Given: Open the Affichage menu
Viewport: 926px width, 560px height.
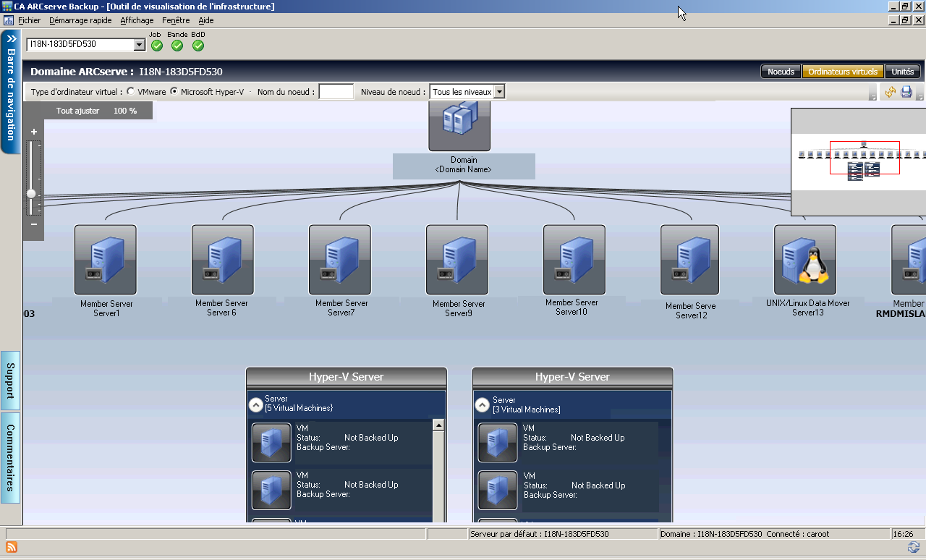Looking at the screenshot, I should tap(137, 20).
